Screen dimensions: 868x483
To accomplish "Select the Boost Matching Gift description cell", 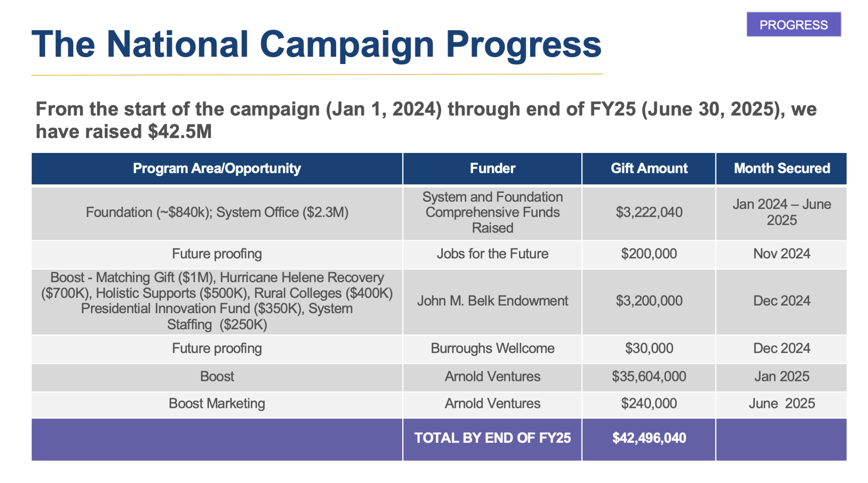I will click(217, 301).
